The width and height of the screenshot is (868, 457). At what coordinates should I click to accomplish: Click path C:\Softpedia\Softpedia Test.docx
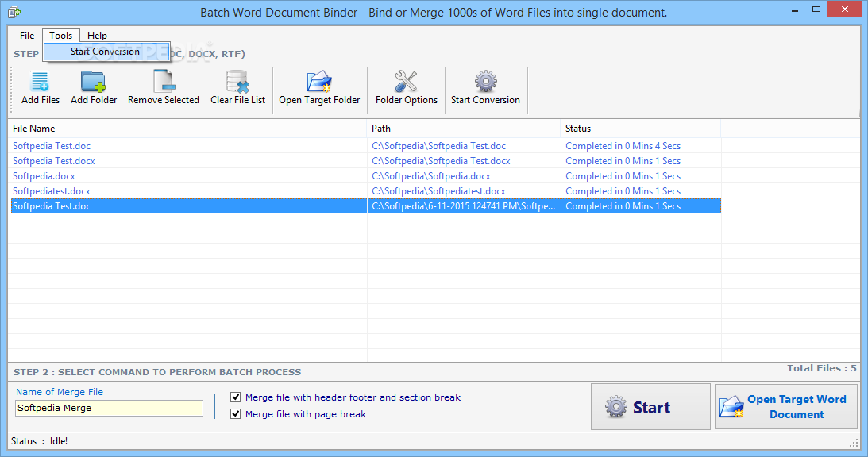[441, 161]
